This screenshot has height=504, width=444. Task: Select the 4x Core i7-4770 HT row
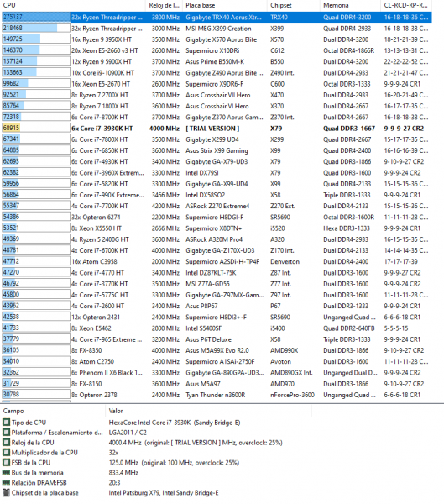point(217,272)
